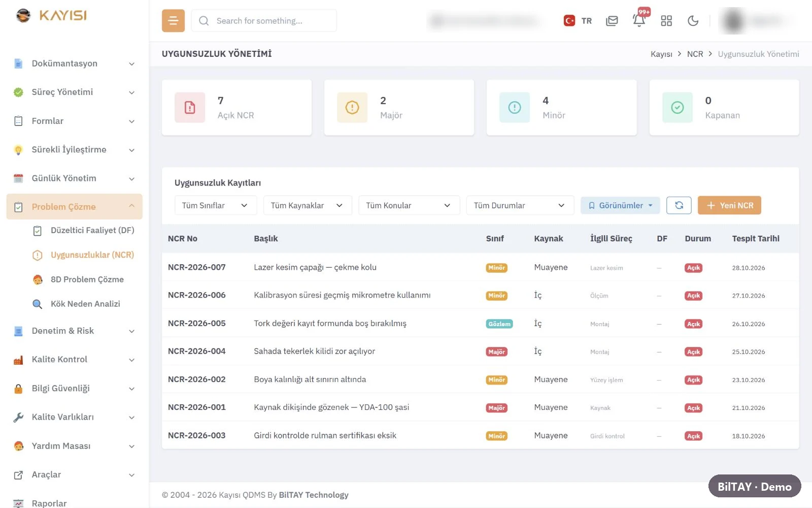Click the Açık NCR card icon
The height and width of the screenshot is (508, 812).
[190, 107]
